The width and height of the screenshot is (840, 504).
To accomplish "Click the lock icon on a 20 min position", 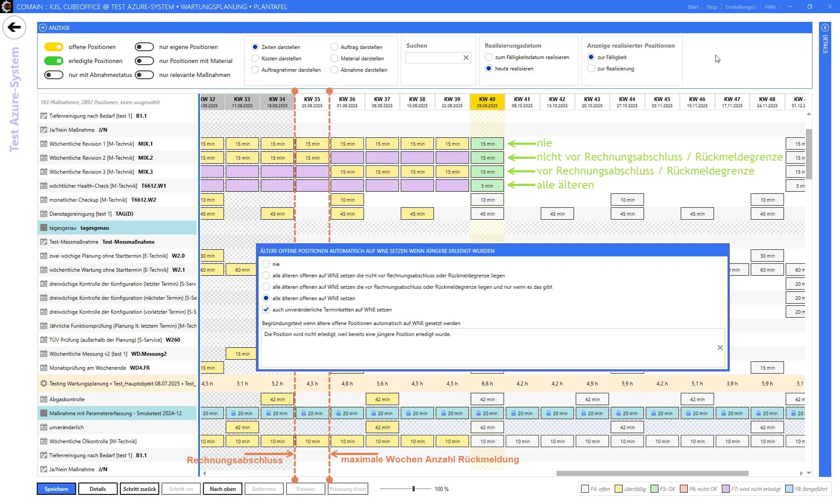I will (x=233, y=413).
